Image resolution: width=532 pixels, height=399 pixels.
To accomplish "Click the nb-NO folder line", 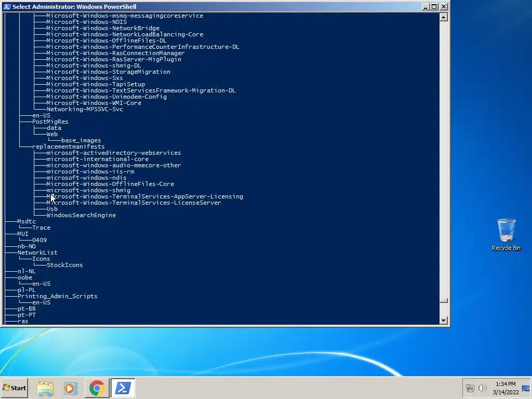I will pyautogui.click(x=26, y=246).
